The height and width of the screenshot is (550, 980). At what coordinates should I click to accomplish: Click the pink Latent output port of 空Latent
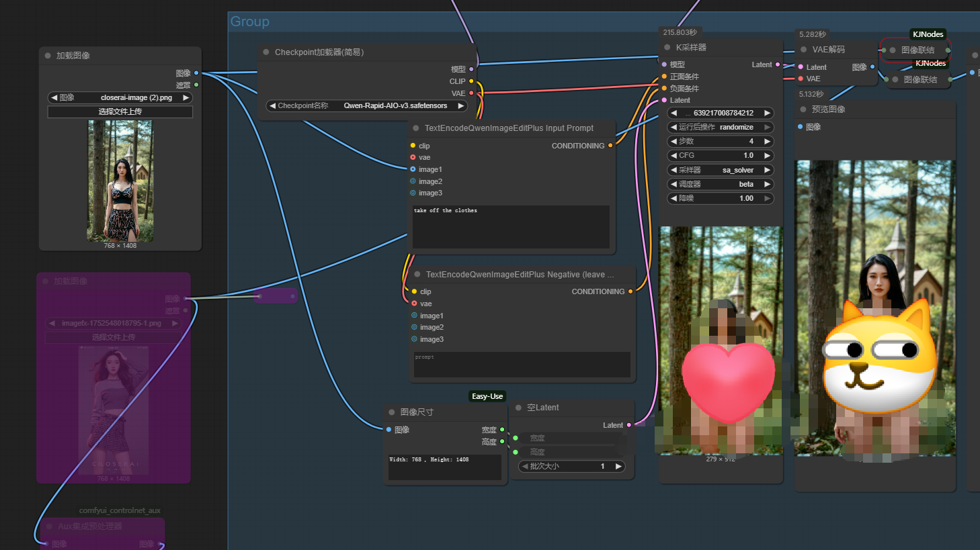pos(629,425)
